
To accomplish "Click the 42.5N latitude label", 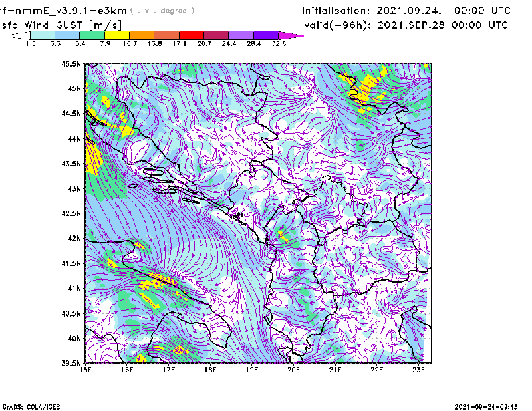I will [71, 213].
